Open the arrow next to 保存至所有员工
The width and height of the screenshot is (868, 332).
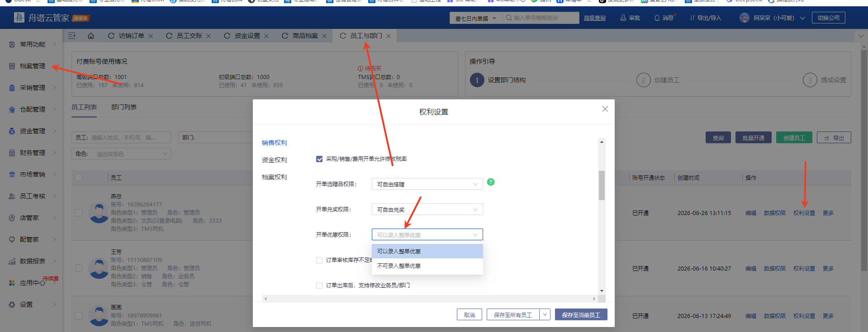pos(545,314)
